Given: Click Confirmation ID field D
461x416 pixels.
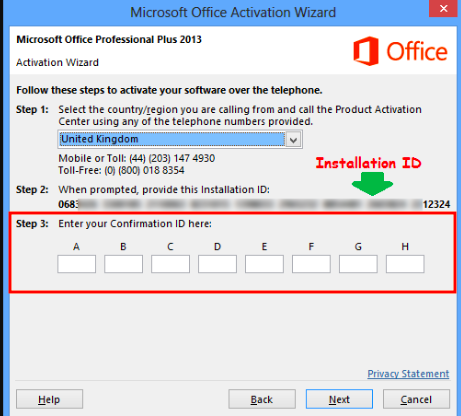Looking at the screenshot, I should [x=217, y=264].
